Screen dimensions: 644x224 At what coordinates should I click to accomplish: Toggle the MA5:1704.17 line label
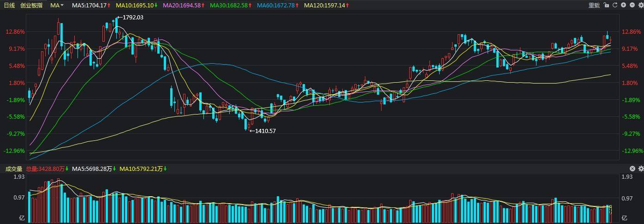pyautogui.click(x=91, y=5)
